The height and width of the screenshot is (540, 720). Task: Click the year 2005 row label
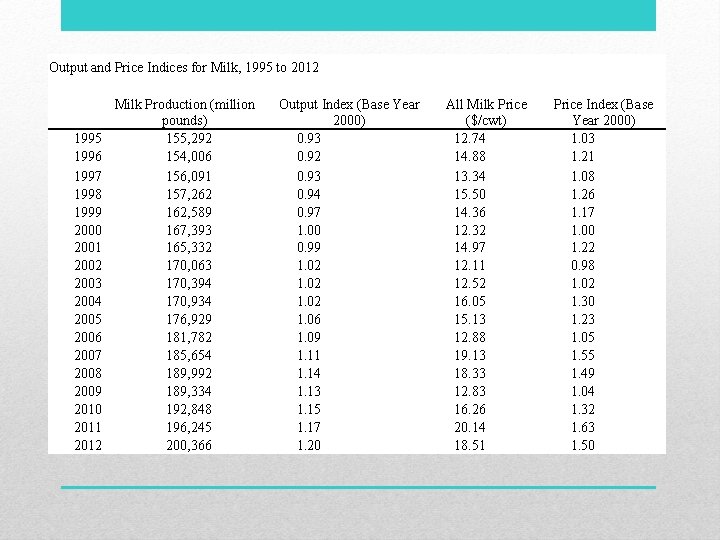pos(88,319)
